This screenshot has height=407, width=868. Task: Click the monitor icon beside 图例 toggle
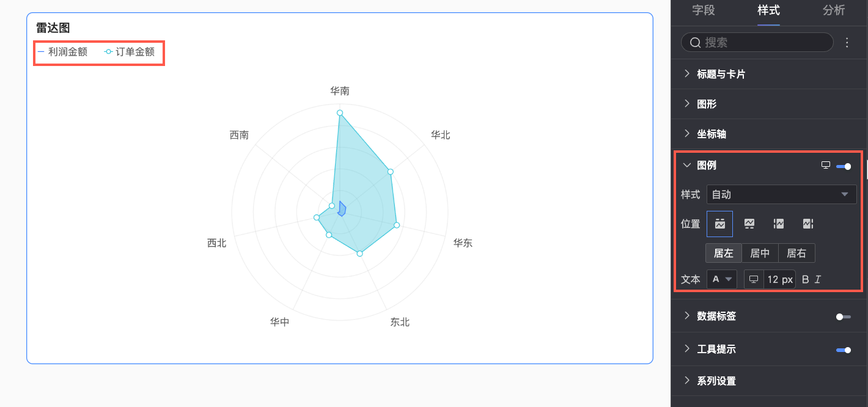(825, 165)
